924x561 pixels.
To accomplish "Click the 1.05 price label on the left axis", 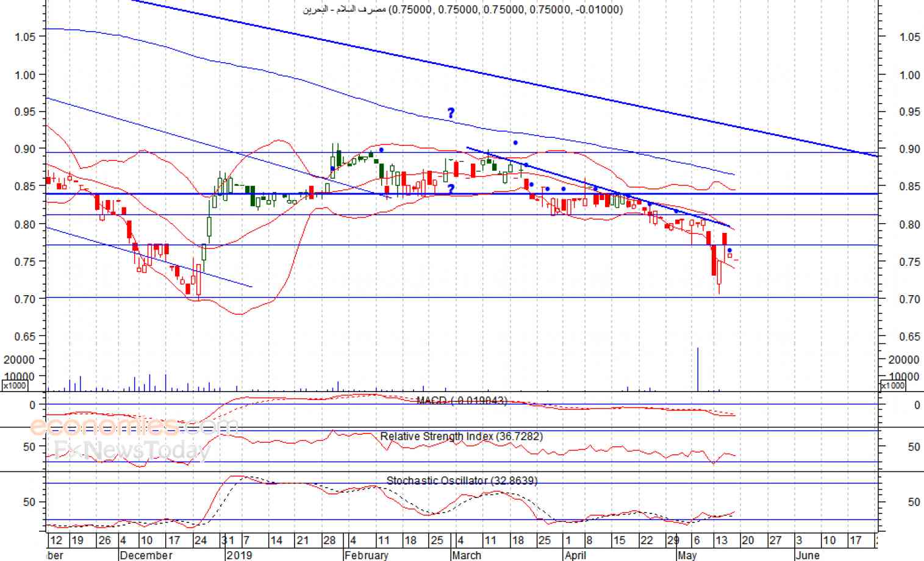I will pyautogui.click(x=25, y=37).
